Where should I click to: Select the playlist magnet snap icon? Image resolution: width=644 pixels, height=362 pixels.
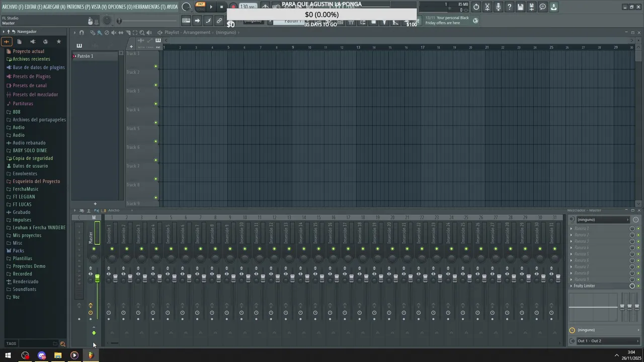pyautogui.click(x=82, y=32)
